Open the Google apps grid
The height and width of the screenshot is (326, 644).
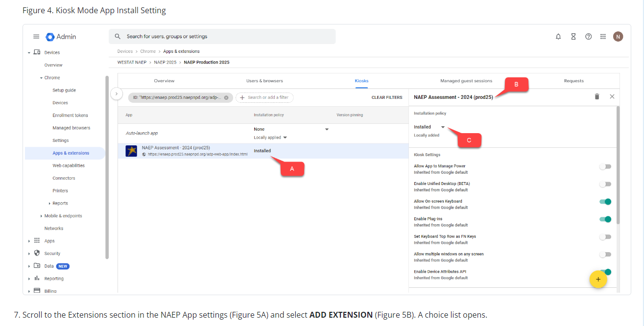pyautogui.click(x=603, y=37)
